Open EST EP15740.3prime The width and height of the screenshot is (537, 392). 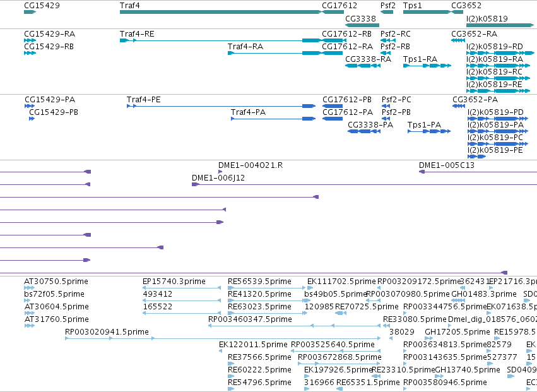pyautogui.click(x=182, y=288)
